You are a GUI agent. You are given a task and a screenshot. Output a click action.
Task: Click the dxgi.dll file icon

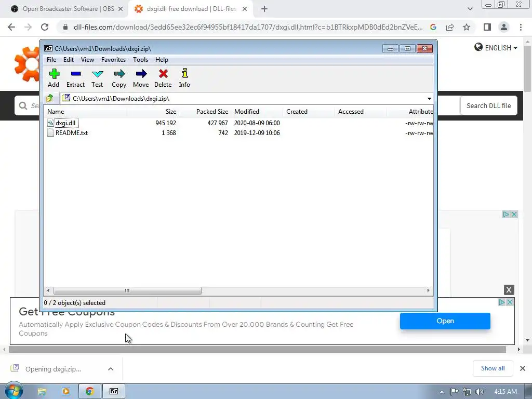(x=50, y=123)
